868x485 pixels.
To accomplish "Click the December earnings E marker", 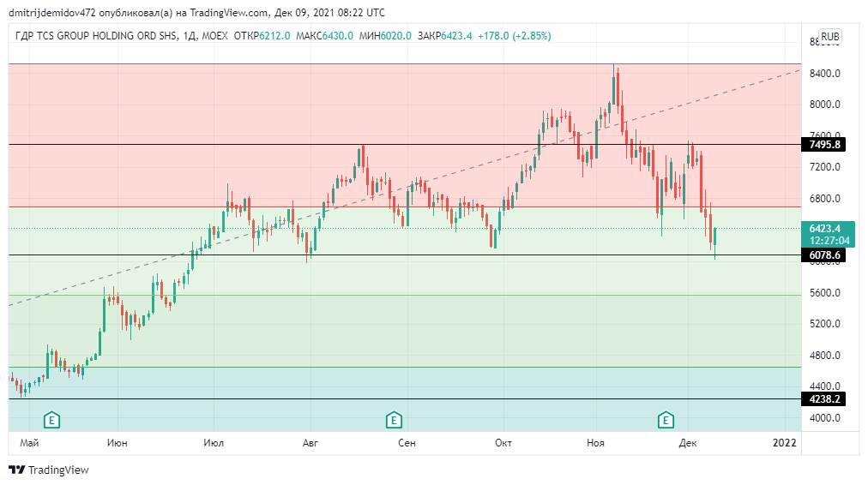I will [x=666, y=420].
